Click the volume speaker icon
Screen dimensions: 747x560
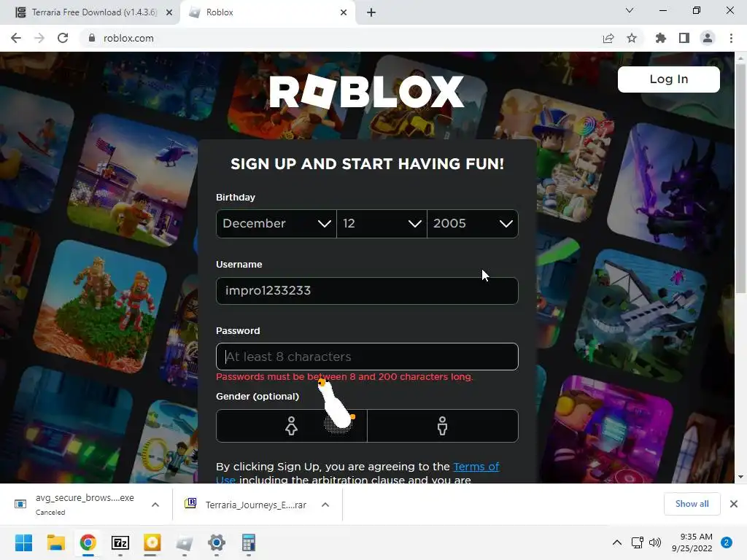655,542
